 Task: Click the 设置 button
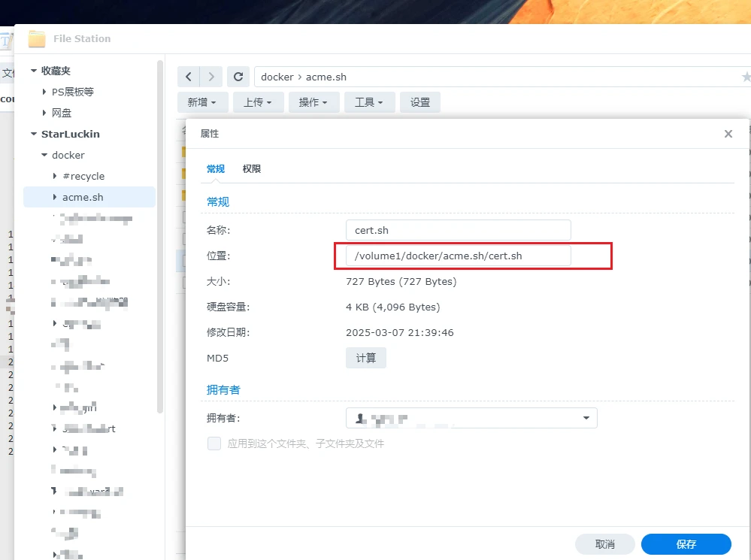click(420, 102)
